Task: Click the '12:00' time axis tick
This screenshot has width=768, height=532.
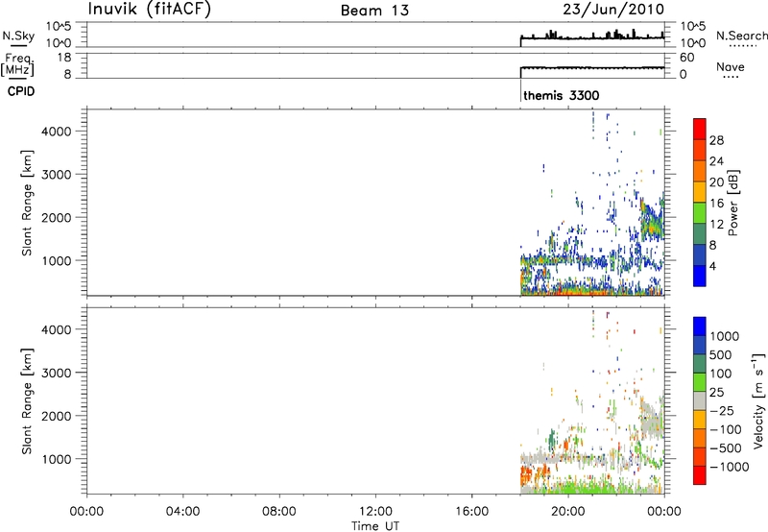Action: pyautogui.click(x=375, y=512)
